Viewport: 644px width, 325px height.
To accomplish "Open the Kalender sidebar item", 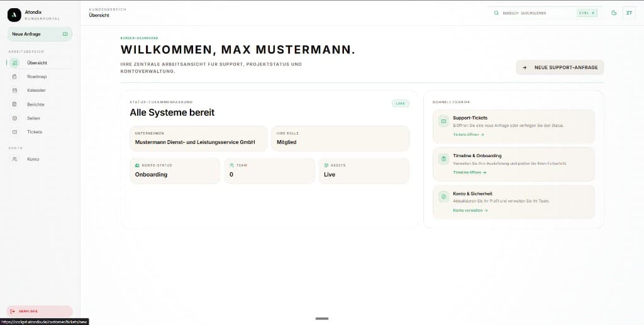I will [x=40, y=91].
